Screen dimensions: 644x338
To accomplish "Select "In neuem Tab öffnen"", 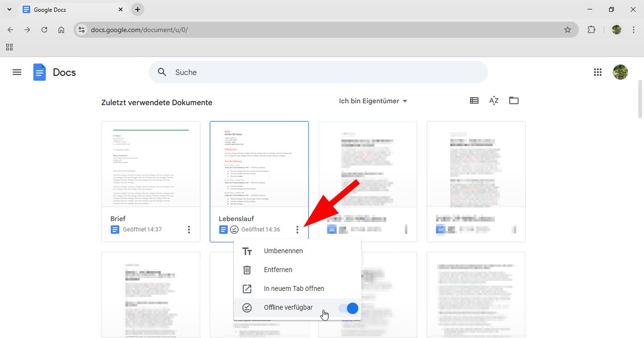I will [294, 288].
